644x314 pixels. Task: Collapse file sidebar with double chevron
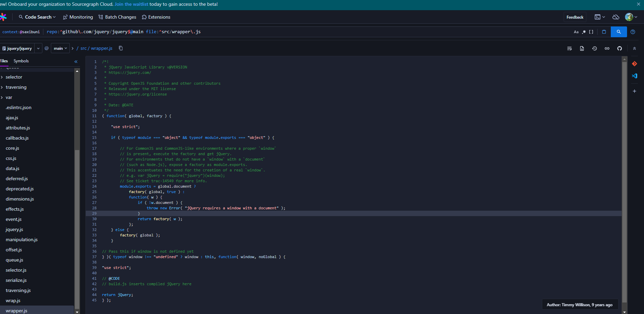76,62
